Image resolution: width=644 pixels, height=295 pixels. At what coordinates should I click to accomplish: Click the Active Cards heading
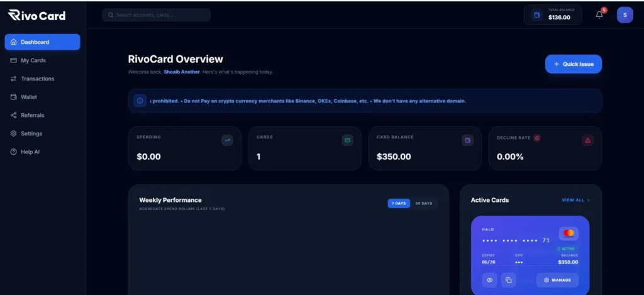[x=489, y=200]
